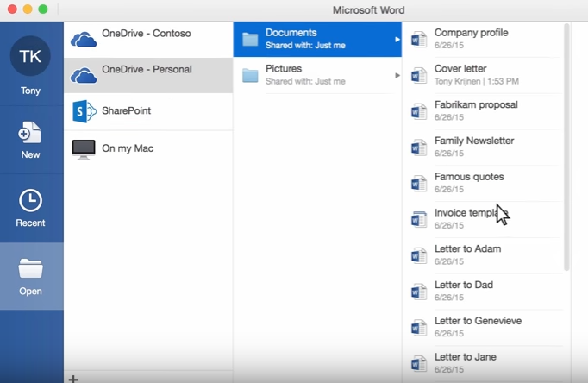Click Word icon beside Company profile

418,40
